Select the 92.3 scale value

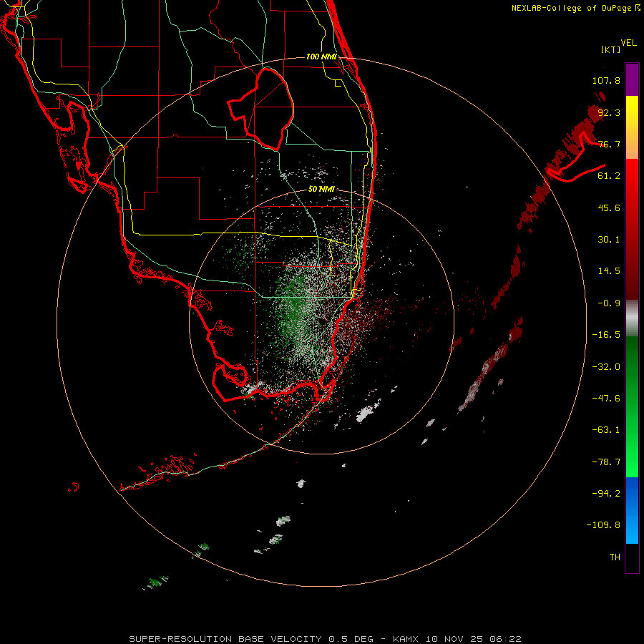609,112
